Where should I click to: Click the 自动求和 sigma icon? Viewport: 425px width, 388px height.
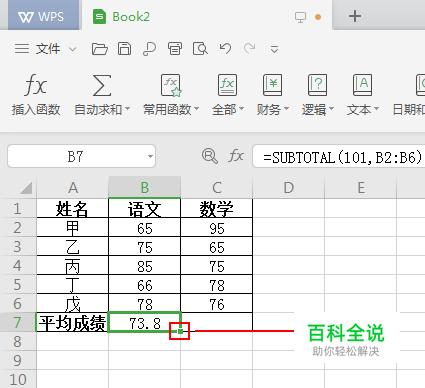102,85
